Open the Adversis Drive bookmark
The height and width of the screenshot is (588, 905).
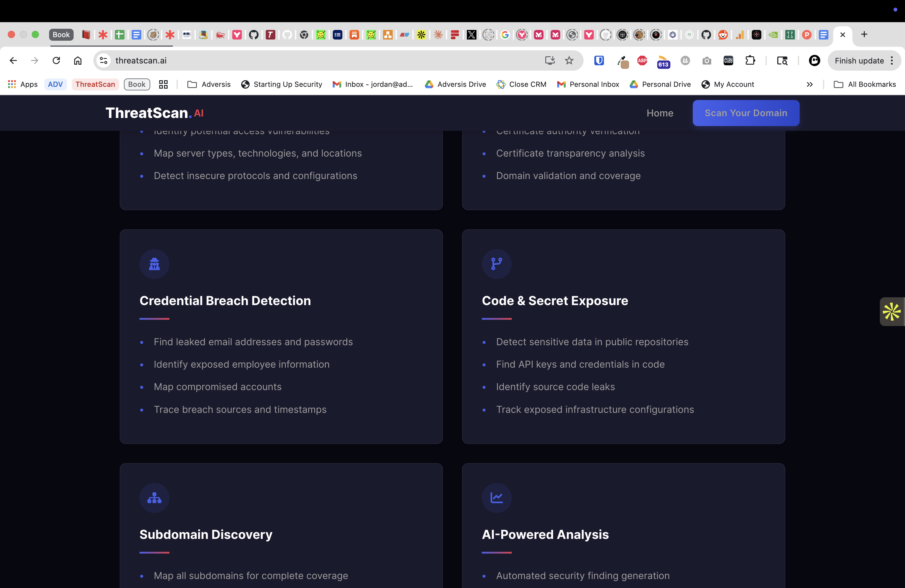click(x=455, y=84)
